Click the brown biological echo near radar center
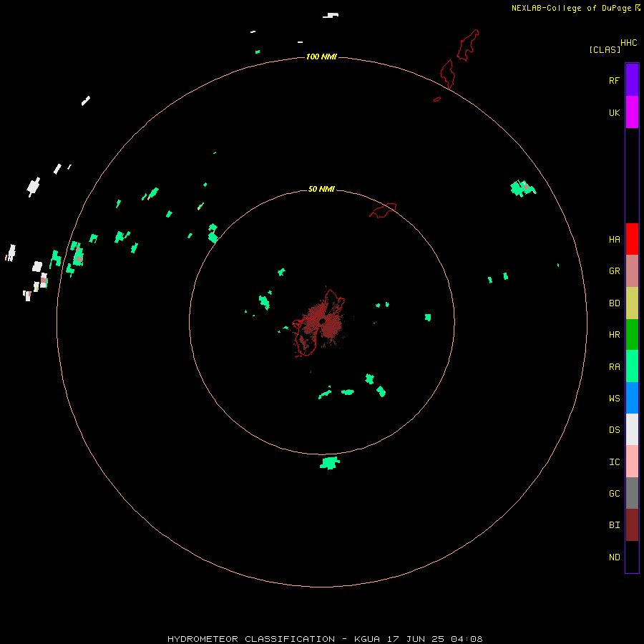 point(323,322)
